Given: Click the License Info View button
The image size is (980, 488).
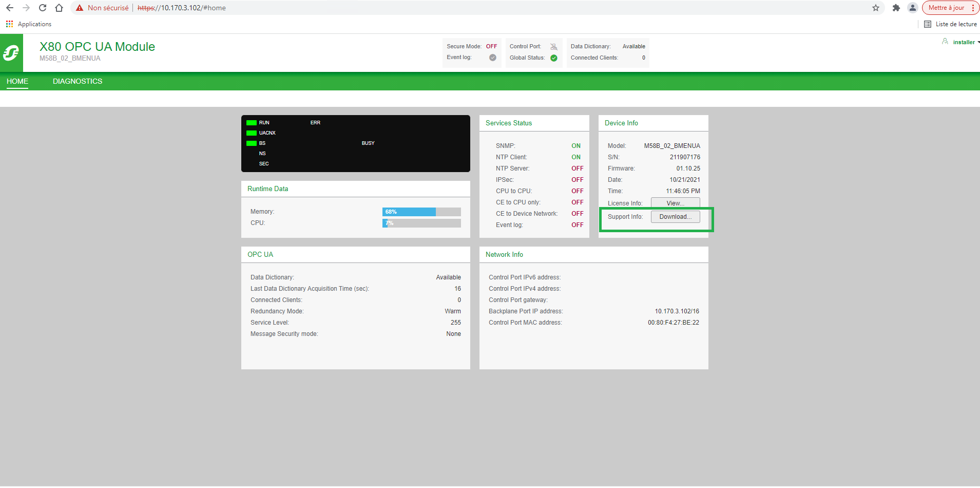Looking at the screenshot, I should [x=676, y=203].
